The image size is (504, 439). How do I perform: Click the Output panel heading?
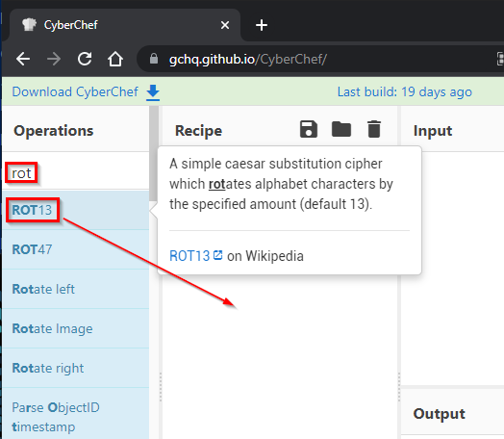439,414
